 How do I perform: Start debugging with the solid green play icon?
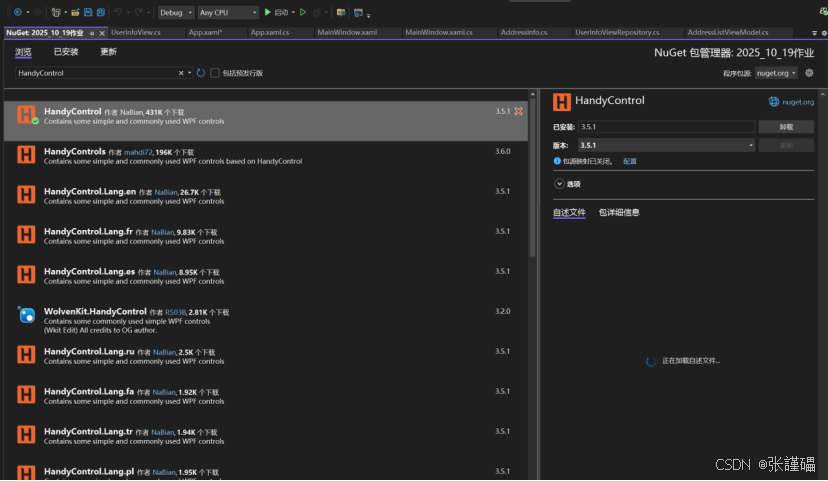pyautogui.click(x=268, y=12)
